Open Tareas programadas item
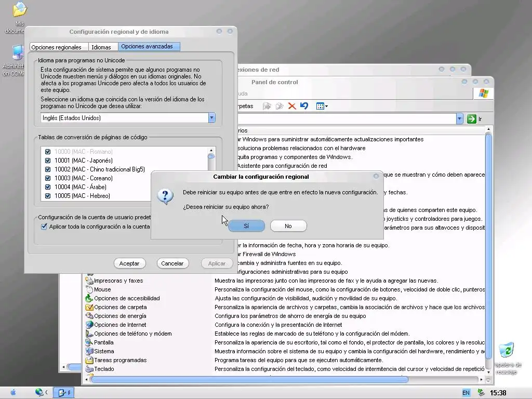 point(116,360)
